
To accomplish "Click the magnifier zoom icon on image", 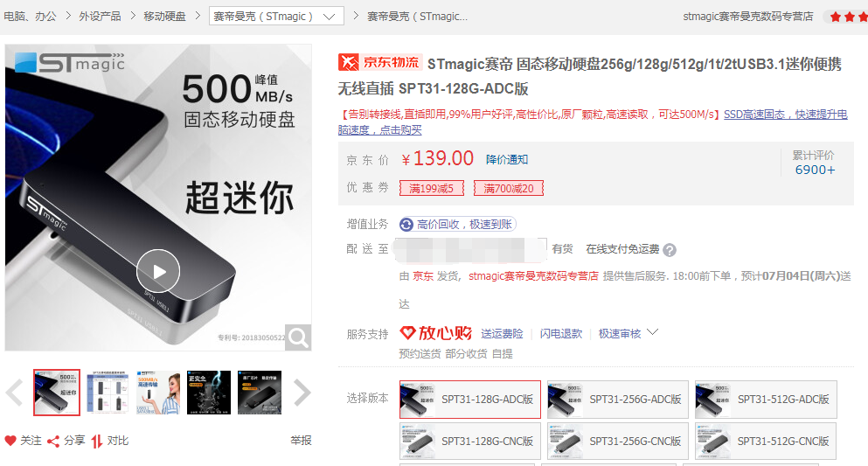I will pos(298,337).
